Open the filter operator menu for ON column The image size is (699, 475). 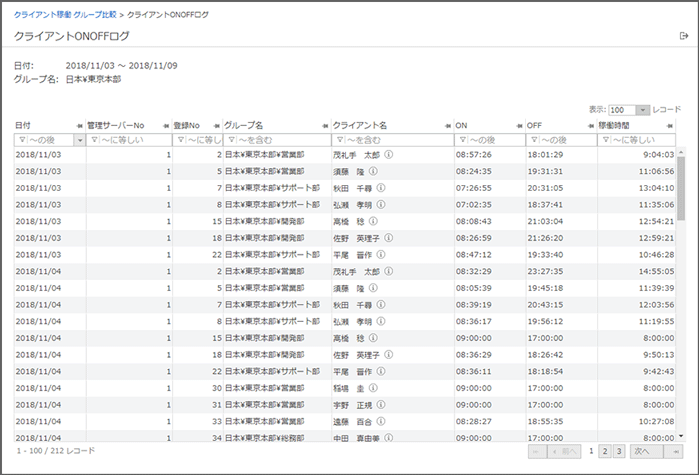pyautogui.click(x=461, y=140)
